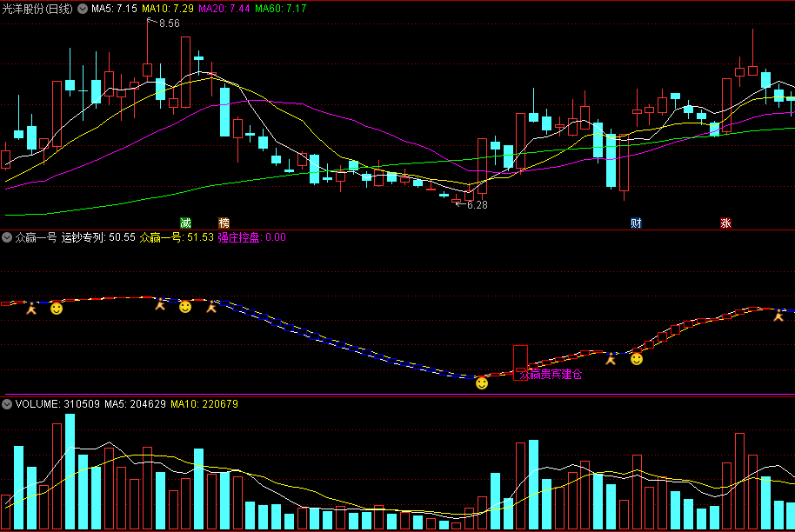
Task: Click the 众赢贵宾建仓 signal label
Action: pyautogui.click(x=551, y=375)
